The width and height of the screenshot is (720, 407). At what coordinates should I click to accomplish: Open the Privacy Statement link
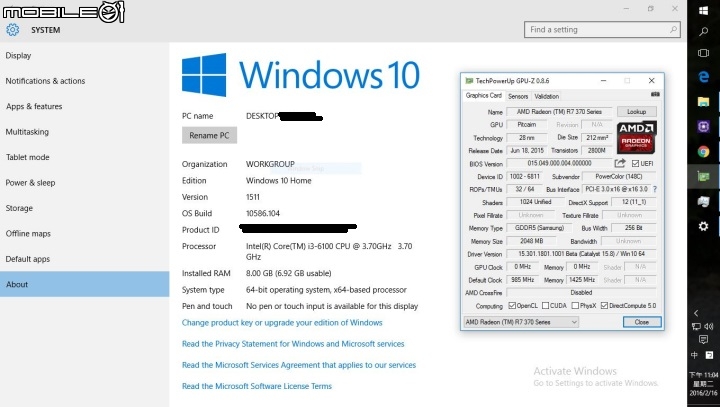[293, 344]
